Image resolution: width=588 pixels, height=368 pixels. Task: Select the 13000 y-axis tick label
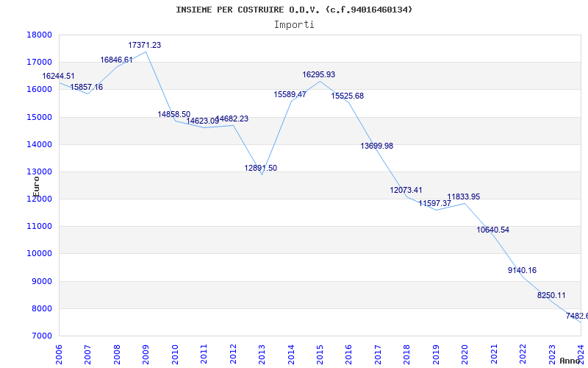[x=39, y=172]
